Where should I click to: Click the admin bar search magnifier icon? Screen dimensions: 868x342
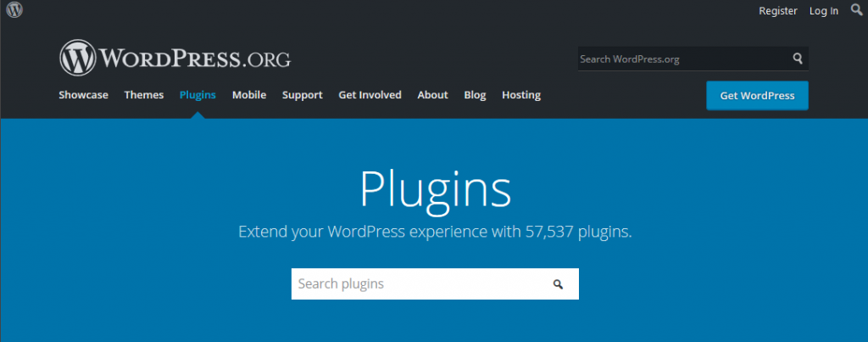click(856, 10)
